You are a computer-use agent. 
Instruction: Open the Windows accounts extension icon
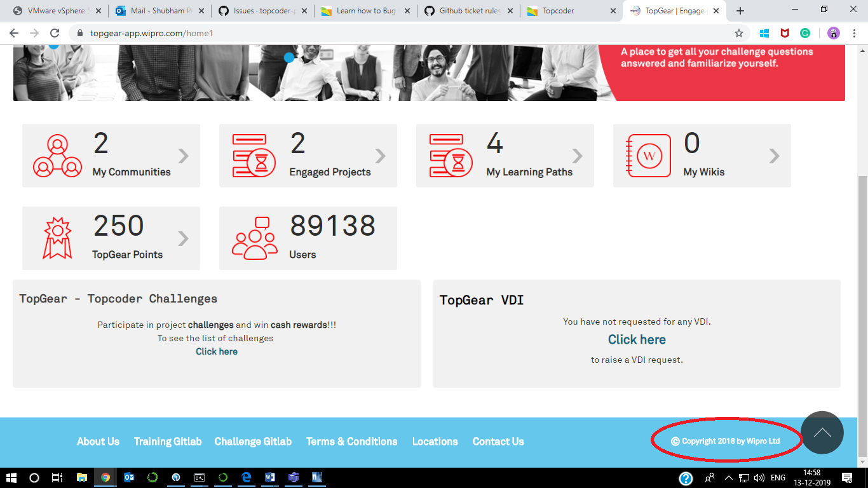tap(764, 33)
